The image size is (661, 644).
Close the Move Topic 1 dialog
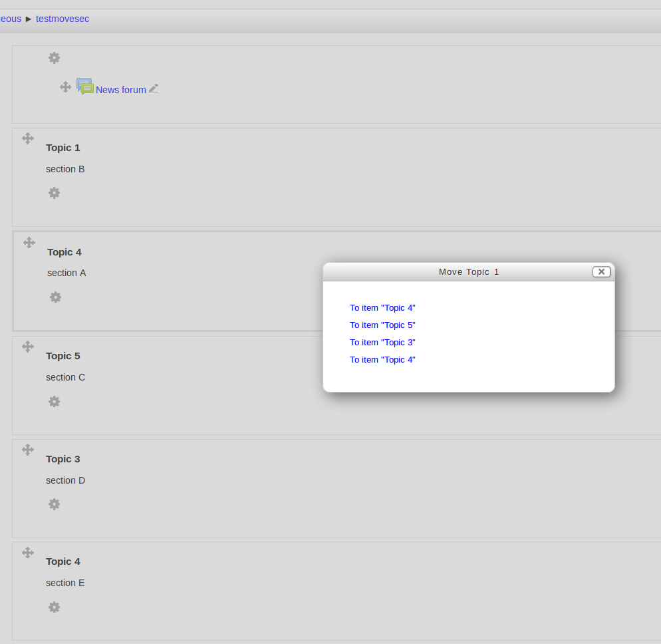602,272
